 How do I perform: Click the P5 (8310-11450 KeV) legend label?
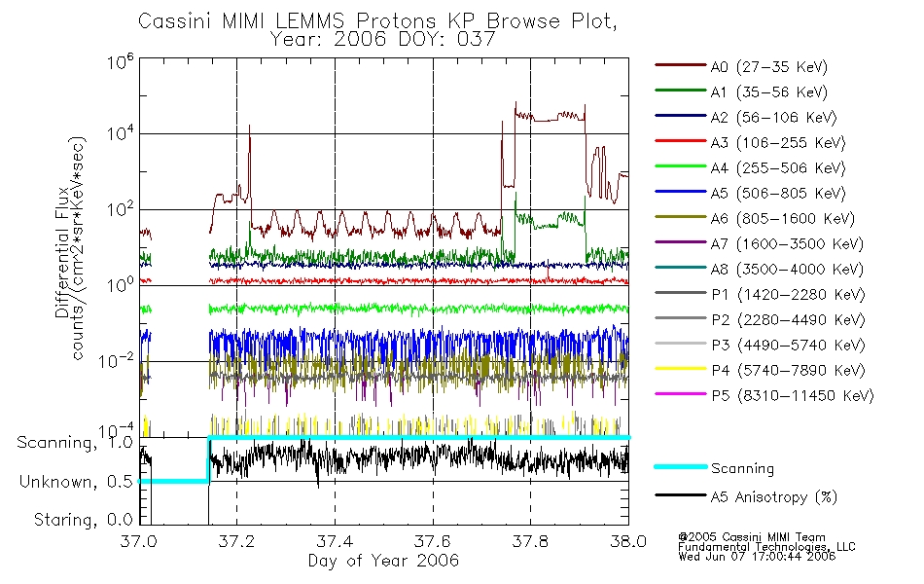(793, 396)
